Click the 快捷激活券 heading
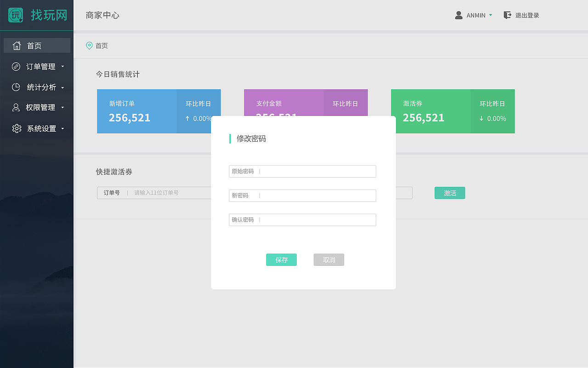Image resolution: width=588 pixels, height=368 pixels. pos(114,172)
